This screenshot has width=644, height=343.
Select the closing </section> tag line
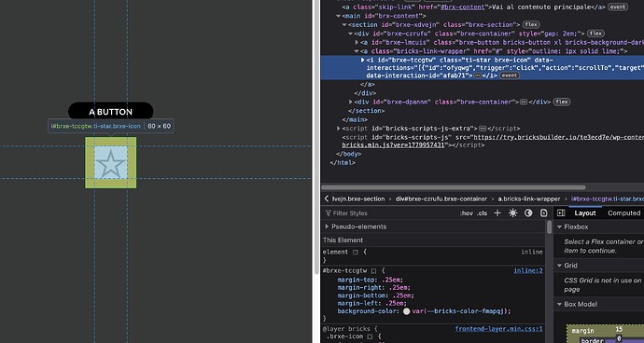click(x=367, y=111)
